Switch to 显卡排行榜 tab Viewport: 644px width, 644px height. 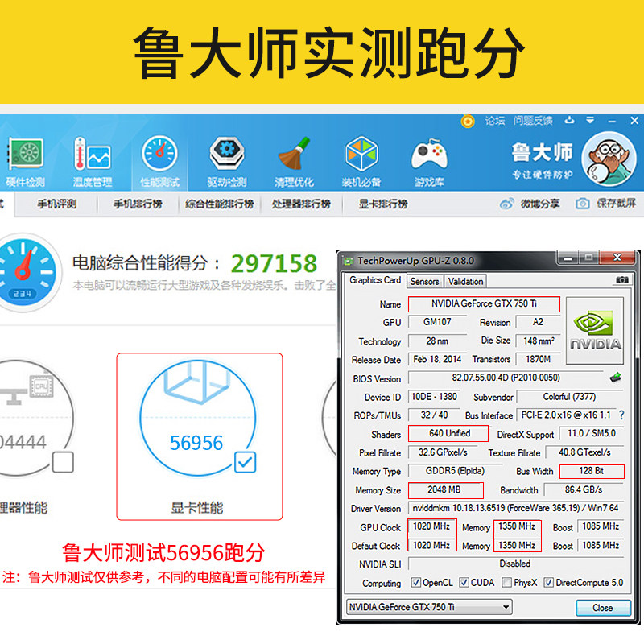(383, 204)
